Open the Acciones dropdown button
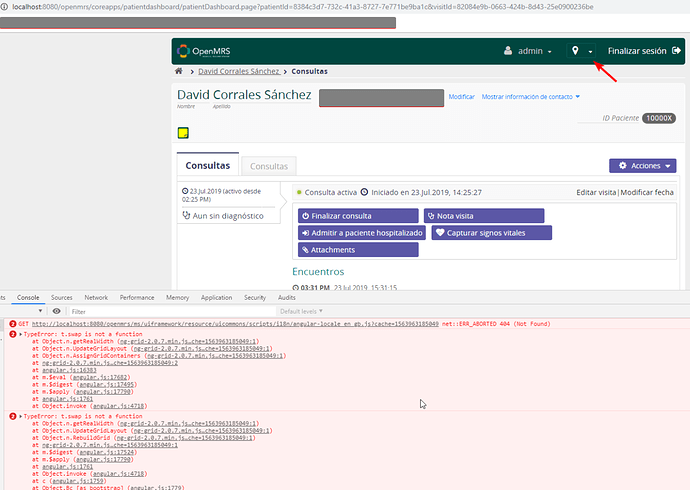This screenshot has width=690, height=490. pos(642,166)
